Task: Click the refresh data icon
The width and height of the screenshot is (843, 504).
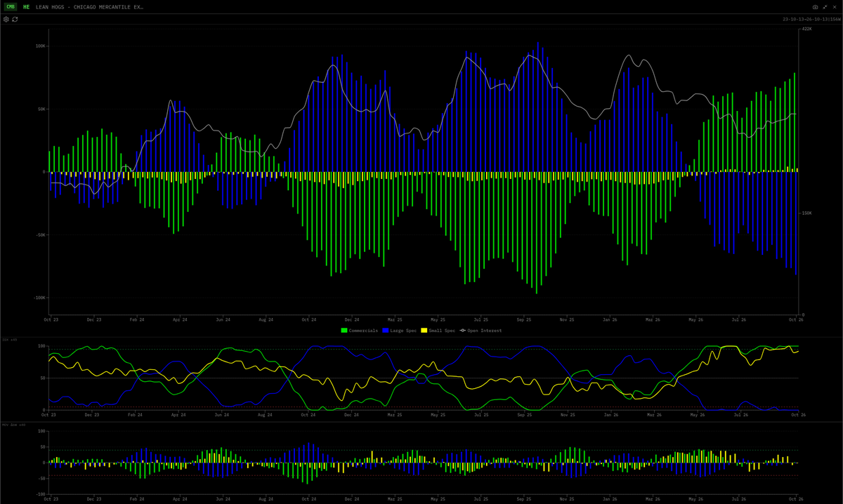Action: [15, 19]
